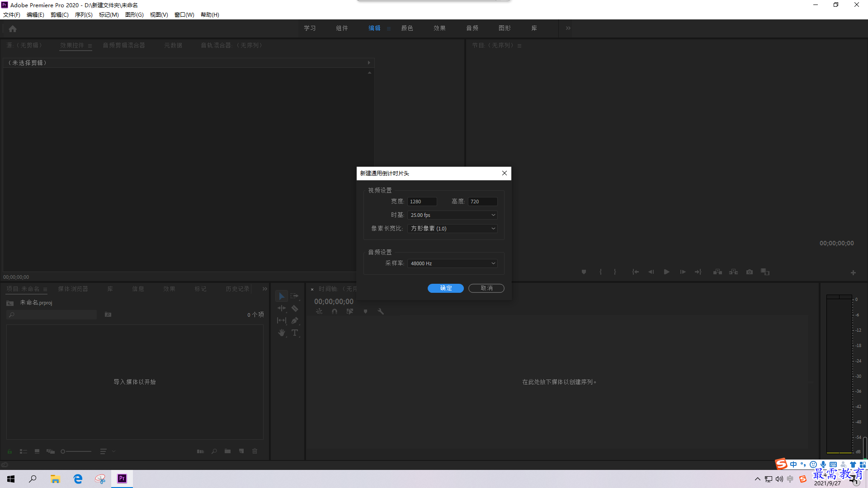Open File Explorer from taskbar
Image resolution: width=868 pixels, height=488 pixels.
pos(55,479)
